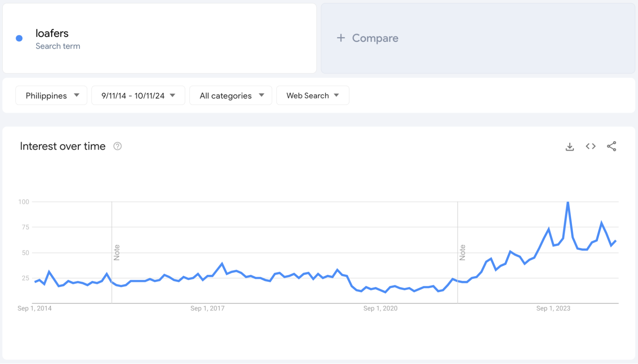Click the blue dot beside loafers
The height and width of the screenshot is (364, 638).
19,38
